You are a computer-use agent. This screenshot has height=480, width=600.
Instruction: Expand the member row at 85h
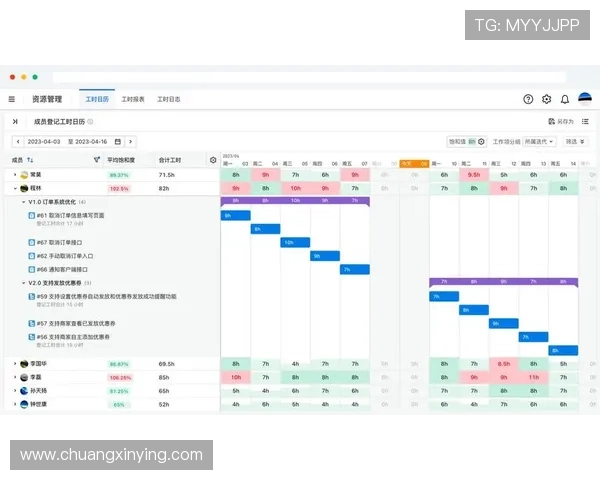(x=15, y=377)
